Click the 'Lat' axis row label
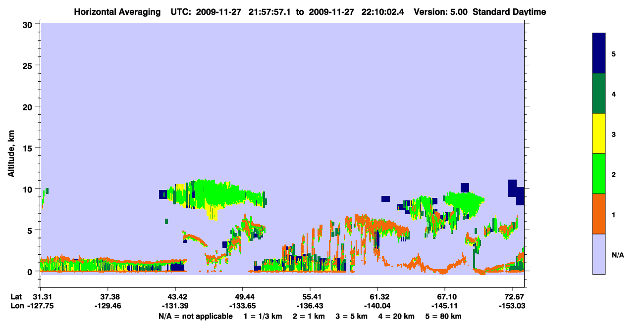This screenshot has height=330, width=644. (x=16, y=297)
